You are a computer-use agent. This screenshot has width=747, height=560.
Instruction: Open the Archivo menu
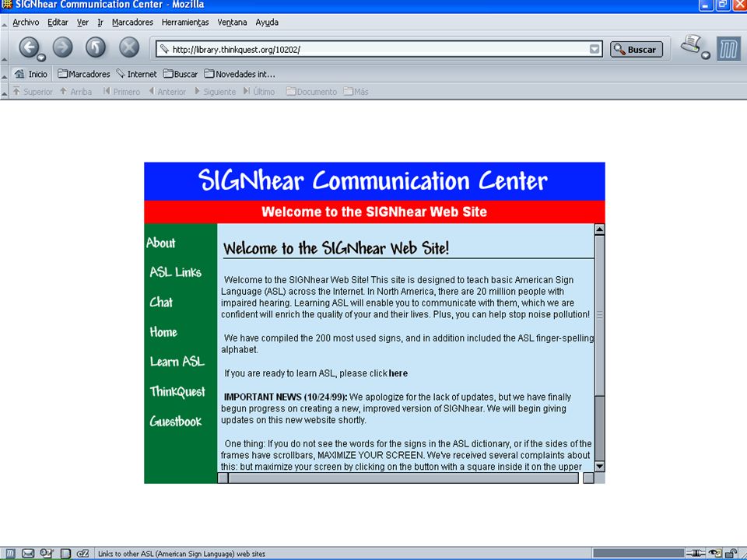26,23
